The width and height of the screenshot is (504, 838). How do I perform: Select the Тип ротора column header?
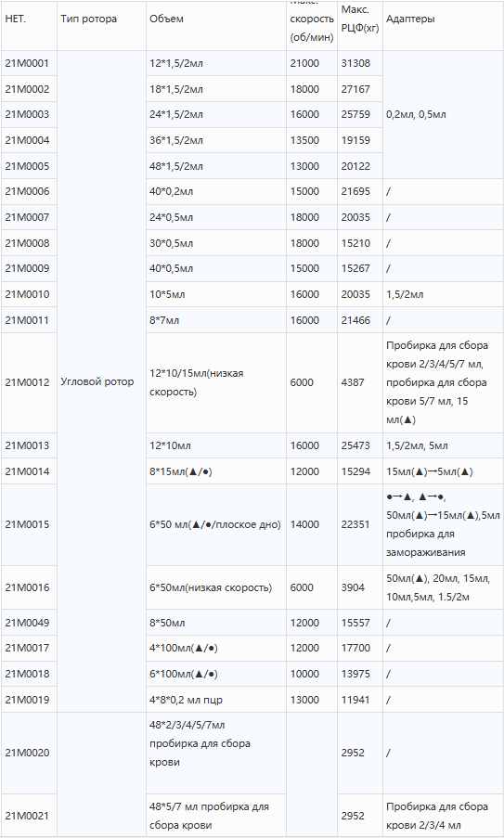[x=89, y=19]
